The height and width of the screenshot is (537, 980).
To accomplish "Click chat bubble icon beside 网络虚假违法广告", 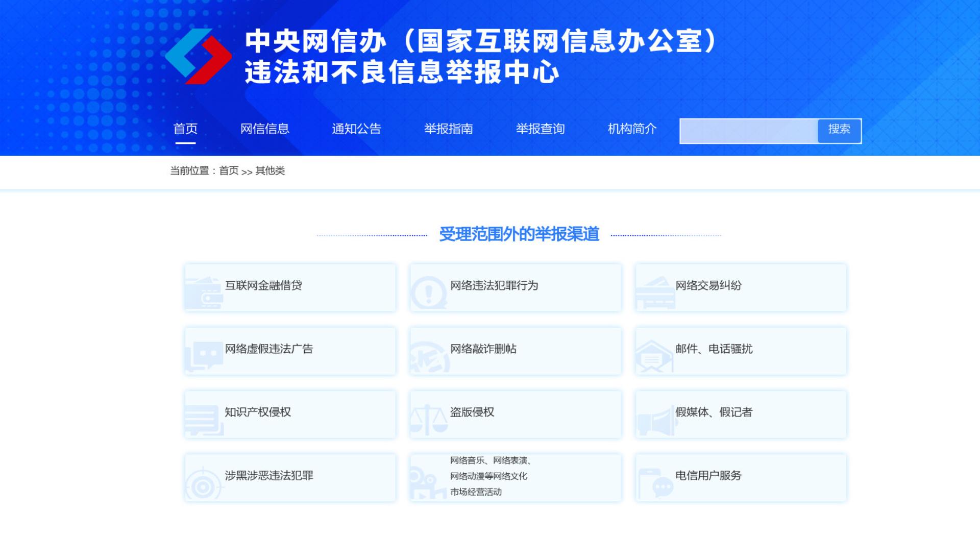I will point(204,356).
